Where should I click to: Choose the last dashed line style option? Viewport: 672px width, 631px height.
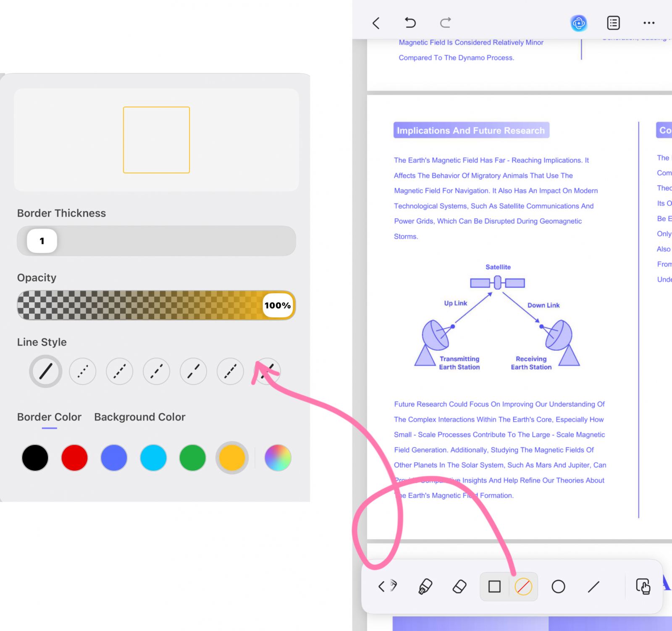(x=267, y=372)
